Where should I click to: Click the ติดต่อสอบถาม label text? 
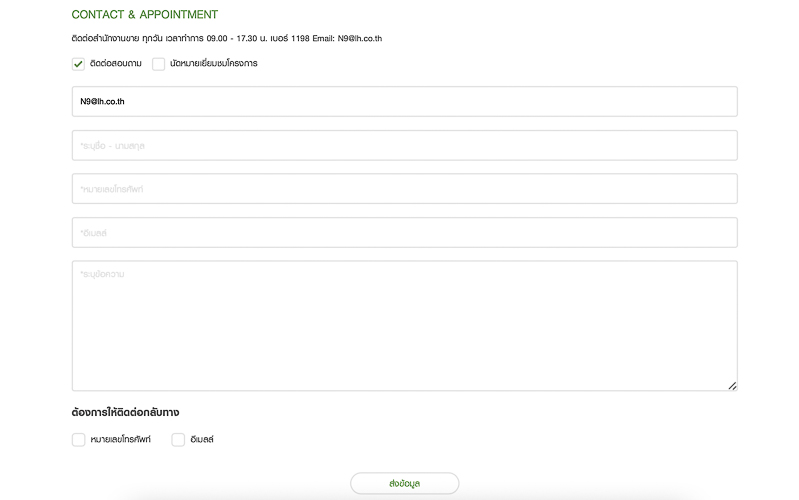point(116,63)
